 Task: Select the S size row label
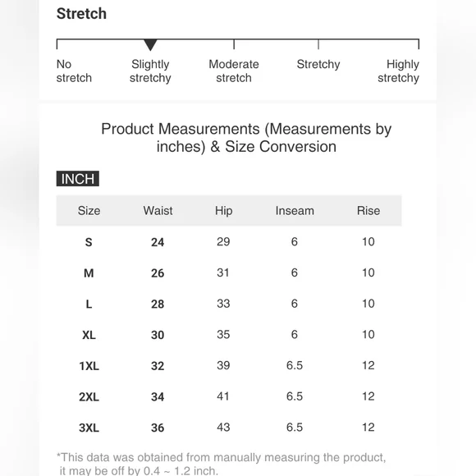click(x=89, y=242)
